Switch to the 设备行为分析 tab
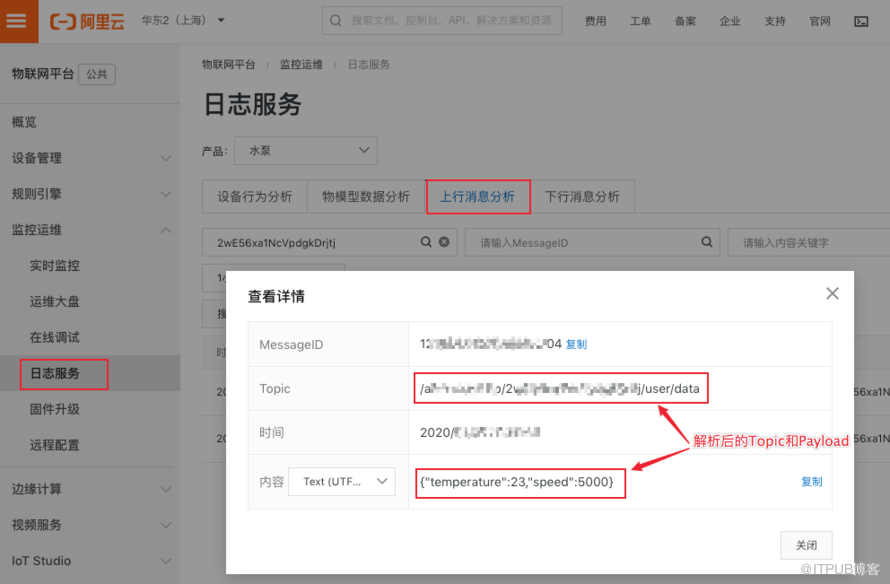 pos(255,197)
